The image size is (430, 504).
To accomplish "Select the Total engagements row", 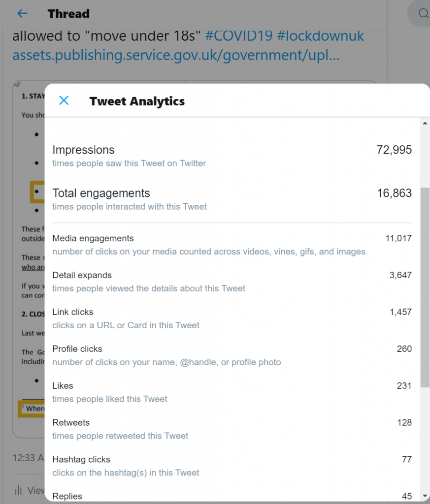I will coord(232,199).
